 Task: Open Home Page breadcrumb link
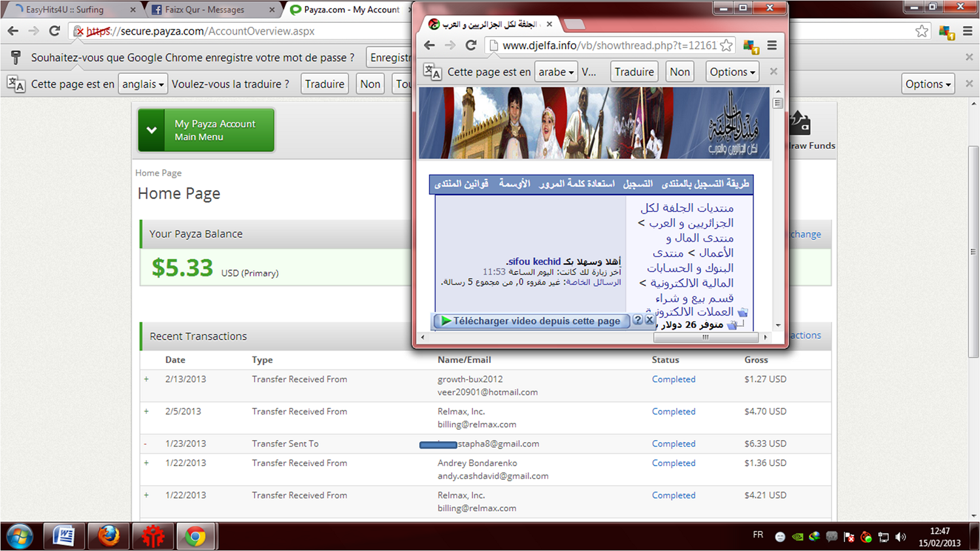[x=158, y=173]
